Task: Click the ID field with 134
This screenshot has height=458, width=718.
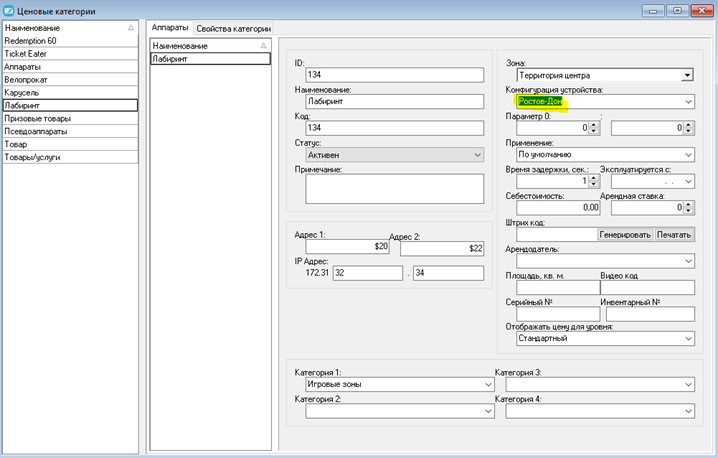Action: click(x=394, y=75)
